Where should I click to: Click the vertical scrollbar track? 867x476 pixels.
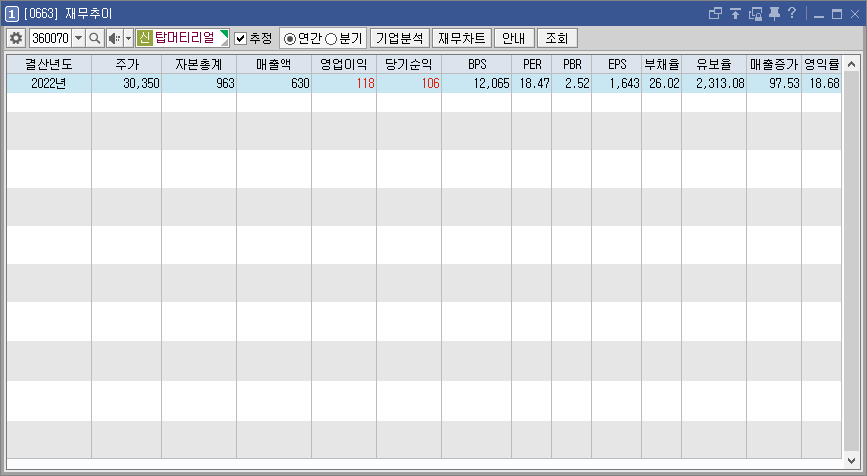pos(852,261)
